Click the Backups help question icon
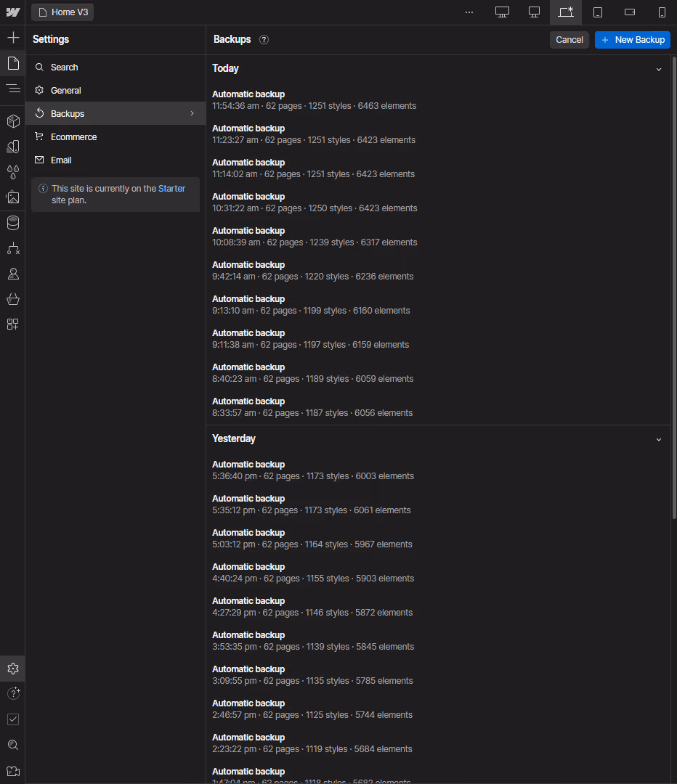 pyautogui.click(x=264, y=39)
